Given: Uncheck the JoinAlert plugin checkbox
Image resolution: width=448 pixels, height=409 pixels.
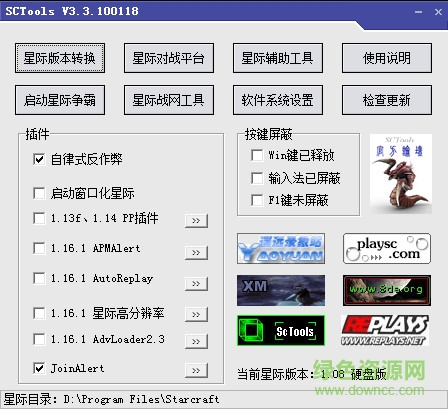Looking at the screenshot, I should 39,368.
